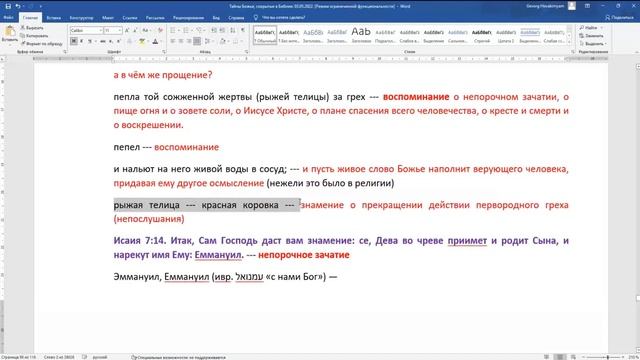The image size is (640, 360).
Task: Paste from clipboard (Вставить)
Action: tap(10, 33)
